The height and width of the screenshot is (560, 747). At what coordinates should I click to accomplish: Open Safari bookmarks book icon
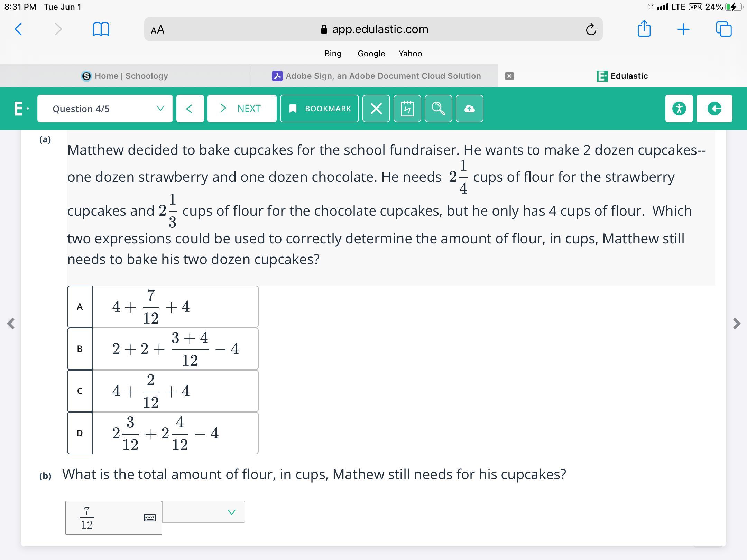pyautogui.click(x=101, y=29)
